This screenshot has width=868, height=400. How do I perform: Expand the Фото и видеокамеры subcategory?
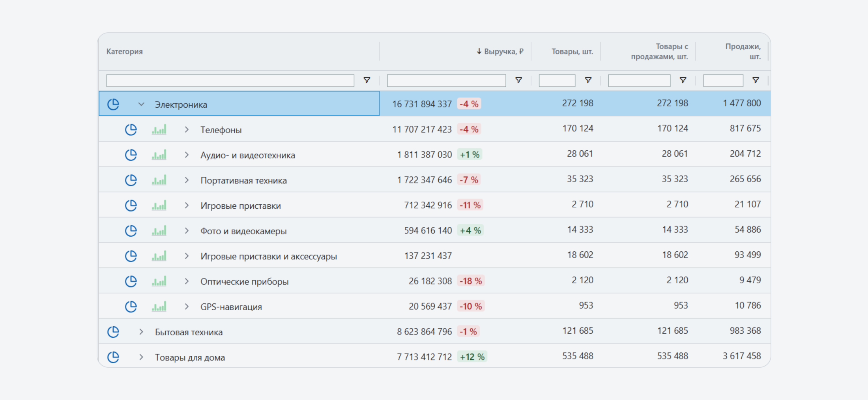click(187, 230)
